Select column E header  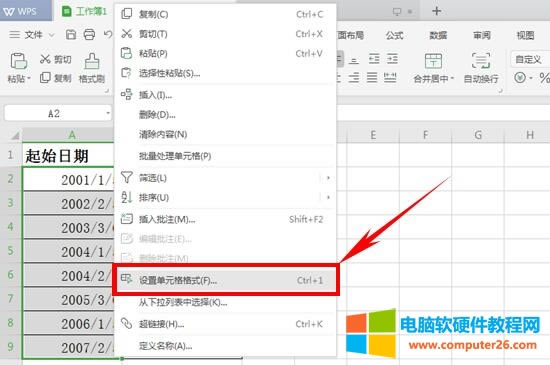point(373,135)
